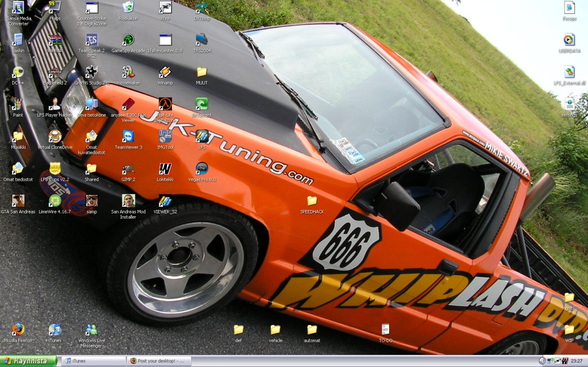The height and width of the screenshot is (367, 588).
Task: Launch LimeWire 4.16.7
Action: click(x=55, y=201)
